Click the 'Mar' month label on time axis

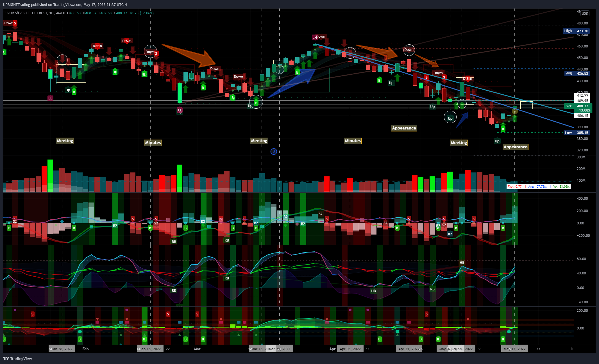pos(197,349)
